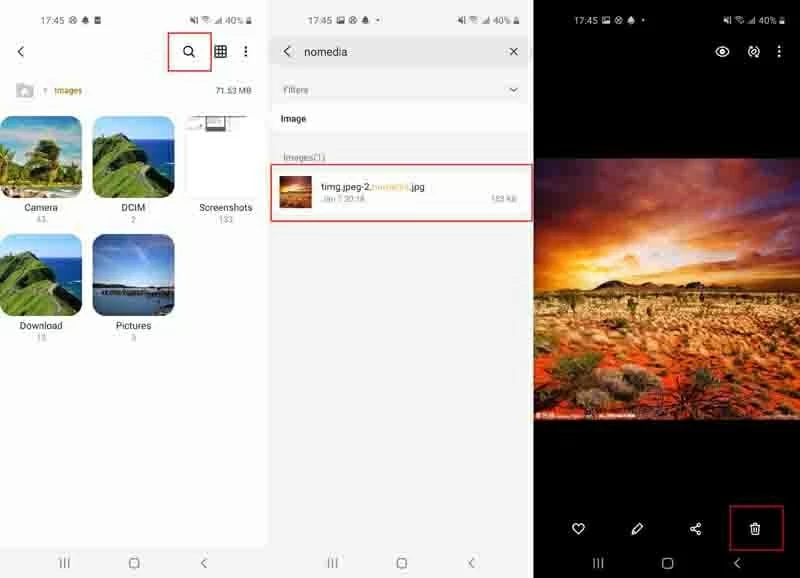The image size is (800, 578).
Task: Tap recents button in search screen navbar
Action: (333, 563)
